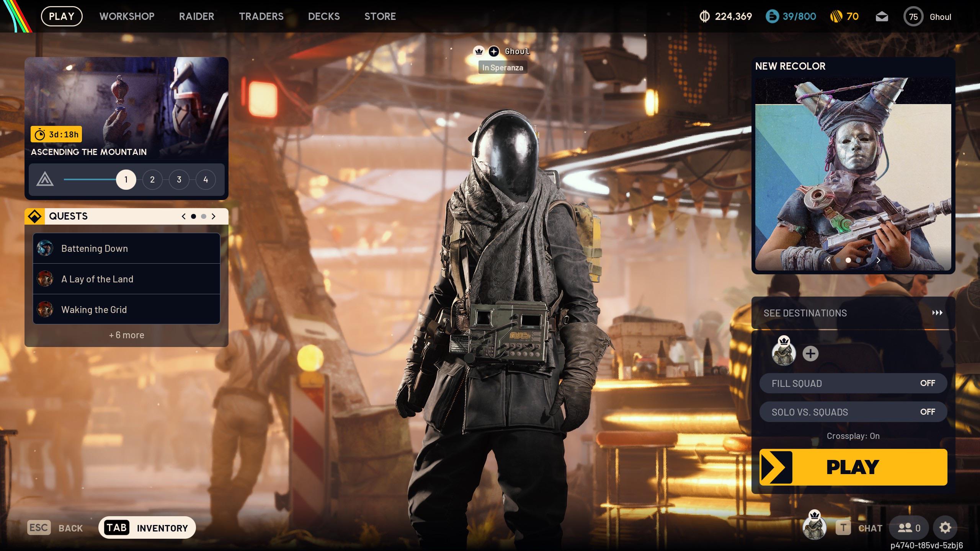The image size is (980, 551).
Task: Click the plus icon to invite squad member
Action: tap(810, 354)
